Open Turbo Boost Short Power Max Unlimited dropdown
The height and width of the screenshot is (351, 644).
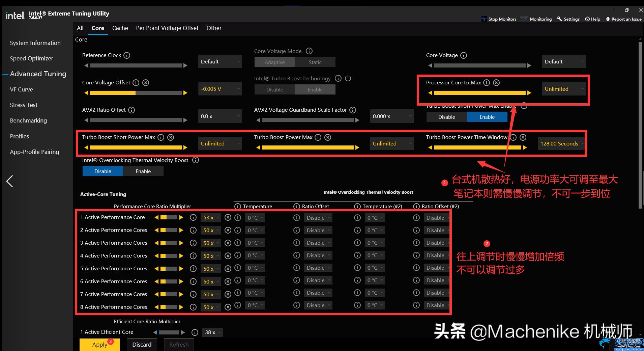(220, 143)
